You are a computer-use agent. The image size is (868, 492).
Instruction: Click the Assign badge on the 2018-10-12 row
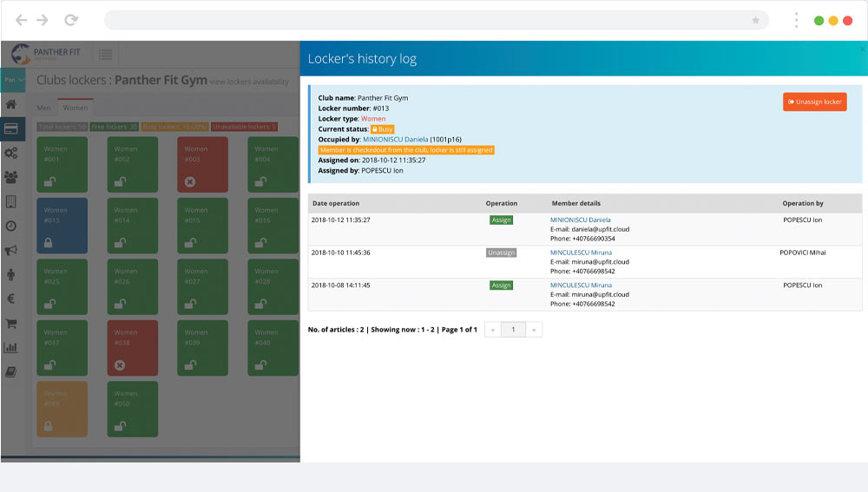[x=501, y=220]
